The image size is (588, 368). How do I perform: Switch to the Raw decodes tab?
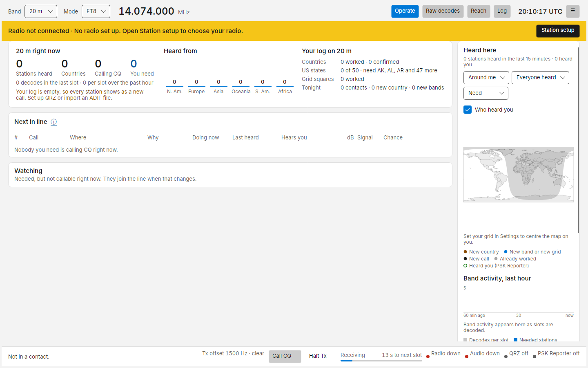point(443,11)
